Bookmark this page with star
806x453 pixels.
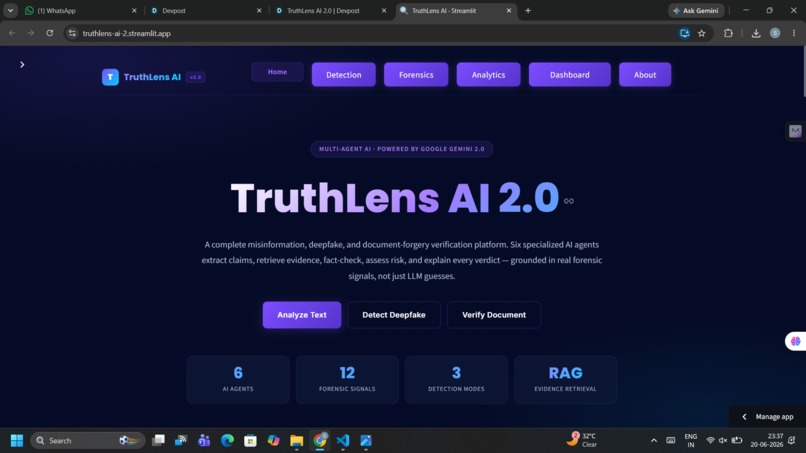click(702, 33)
